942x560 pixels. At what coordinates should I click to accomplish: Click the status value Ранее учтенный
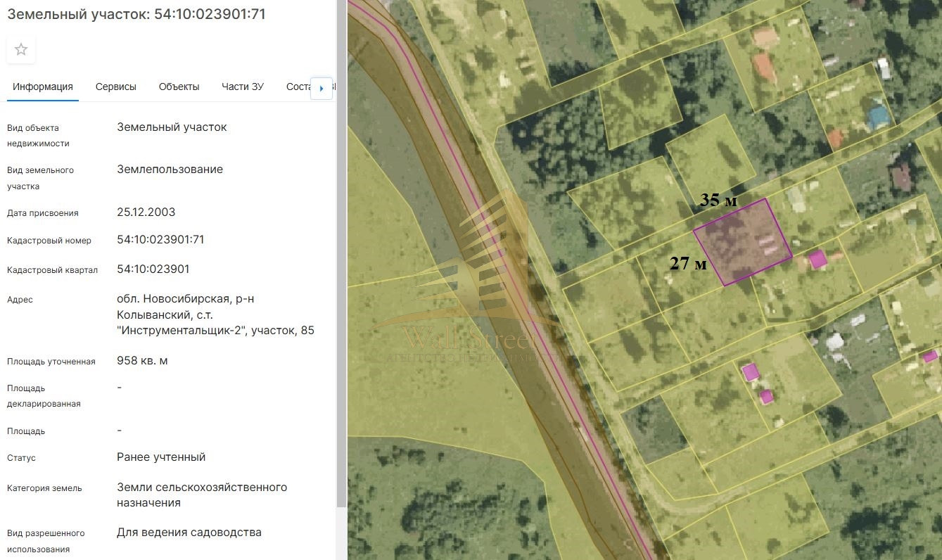coord(161,457)
